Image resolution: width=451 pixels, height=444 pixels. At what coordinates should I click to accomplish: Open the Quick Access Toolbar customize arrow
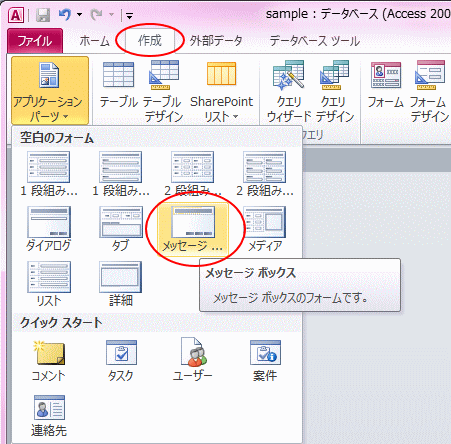[130, 15]
